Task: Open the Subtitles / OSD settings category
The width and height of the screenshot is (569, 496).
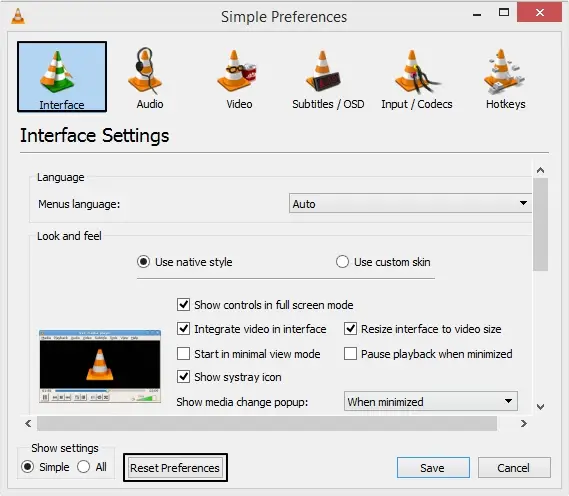Action: 328,78
